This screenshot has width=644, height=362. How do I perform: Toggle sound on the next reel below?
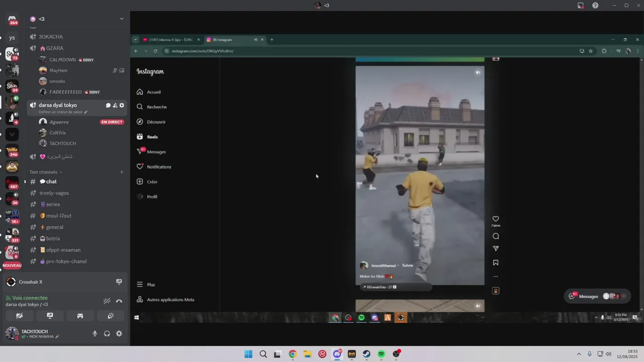(477, 306)
